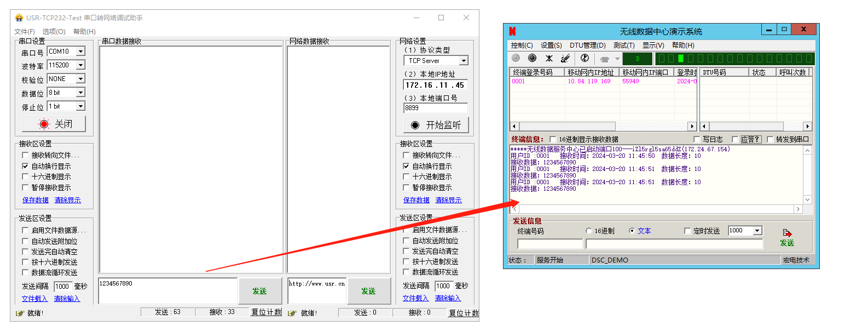This screenshot has width=868, height=325.
Task: Open the DTU管理(D) menu
Action: click(587, 45)
